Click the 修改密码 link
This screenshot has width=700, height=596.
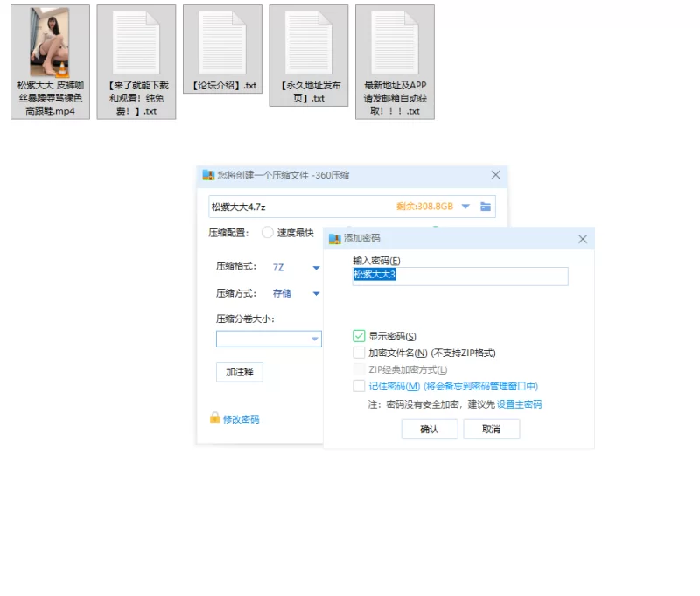241,419
